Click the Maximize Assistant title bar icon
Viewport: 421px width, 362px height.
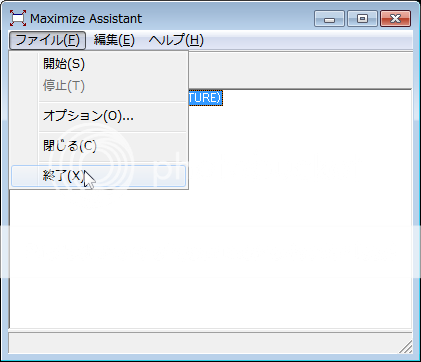pyautogui.click(x=18, y=18)
